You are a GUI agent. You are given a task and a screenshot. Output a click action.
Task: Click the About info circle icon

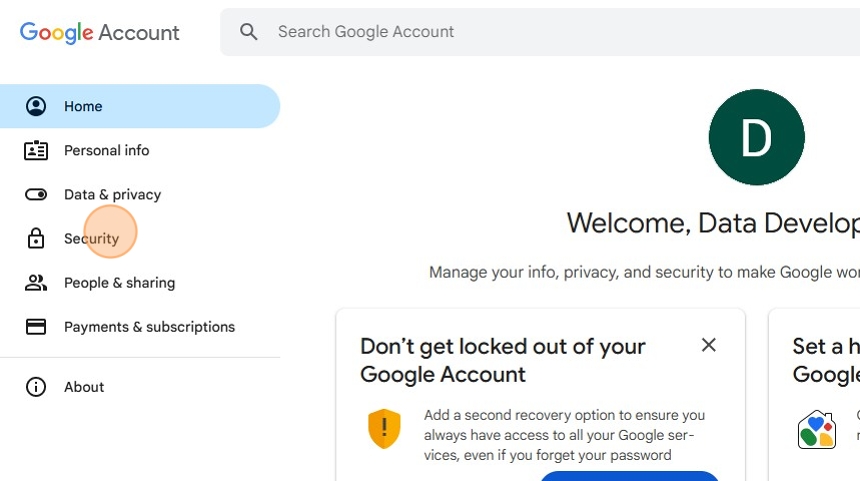(x=36, y=387)
